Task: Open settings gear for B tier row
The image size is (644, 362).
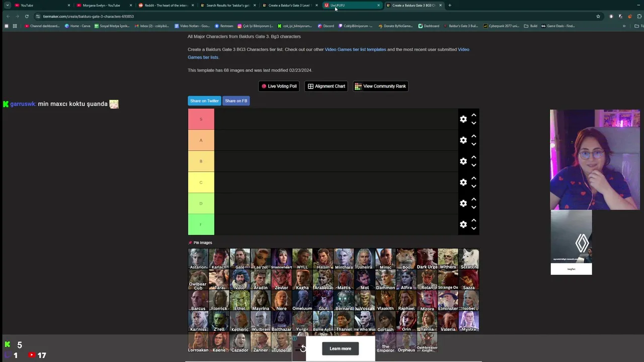Action: click(x=463, y=161)
